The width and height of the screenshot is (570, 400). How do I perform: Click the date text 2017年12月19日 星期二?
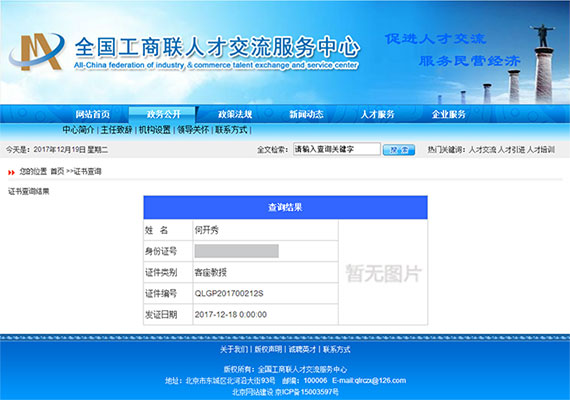click(x=71, y=149)
